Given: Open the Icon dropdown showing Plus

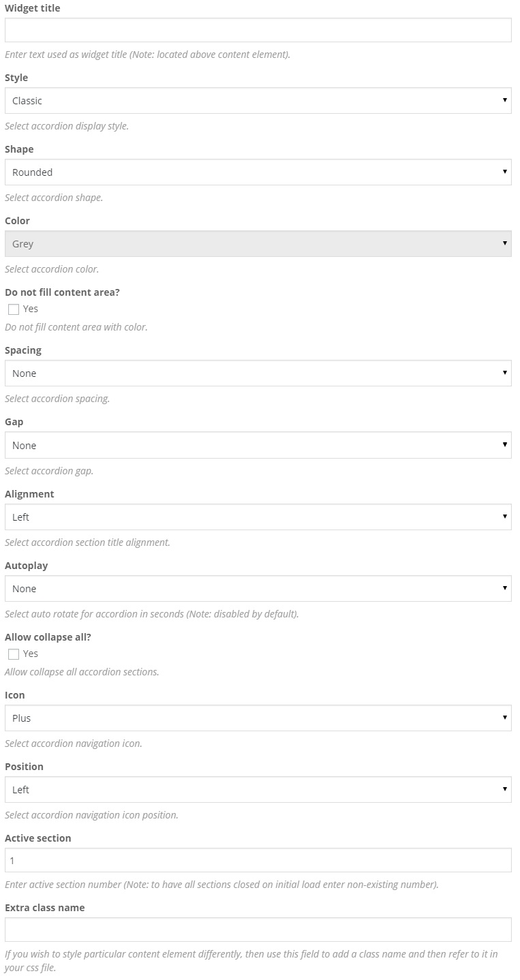Looking at the screenshot, I should coord(258,718).
